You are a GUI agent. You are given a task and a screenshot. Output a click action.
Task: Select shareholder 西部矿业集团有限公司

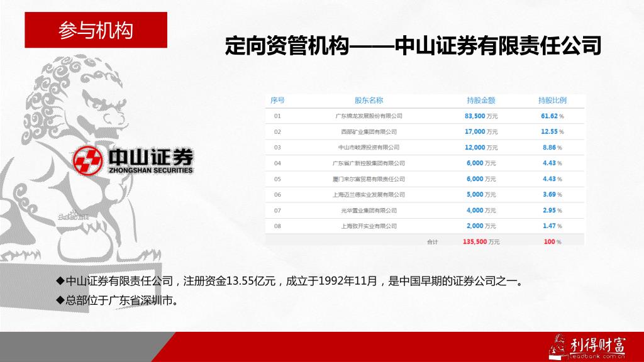(369, 132)
